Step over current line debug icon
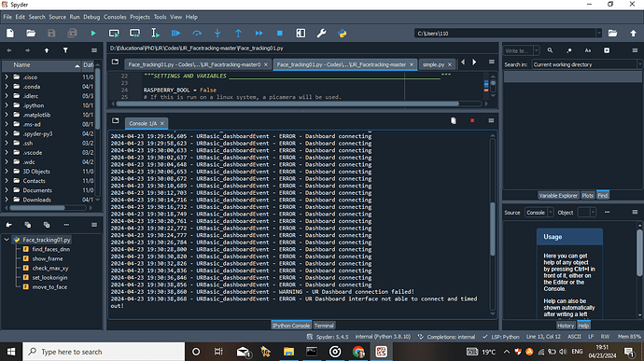The height and width of the screenshot is (361, 644). pos(197,34)
